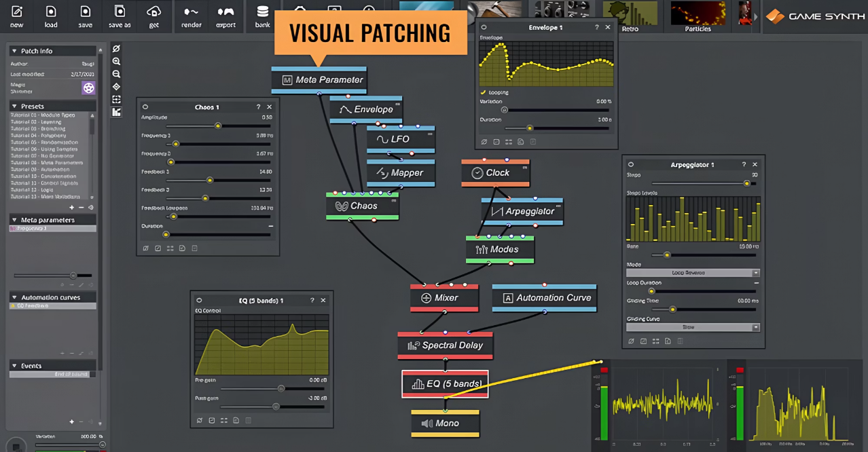Screen dimensions: 868x452
Task: Open help for the Chaos 1 panel
Action: 258,107
